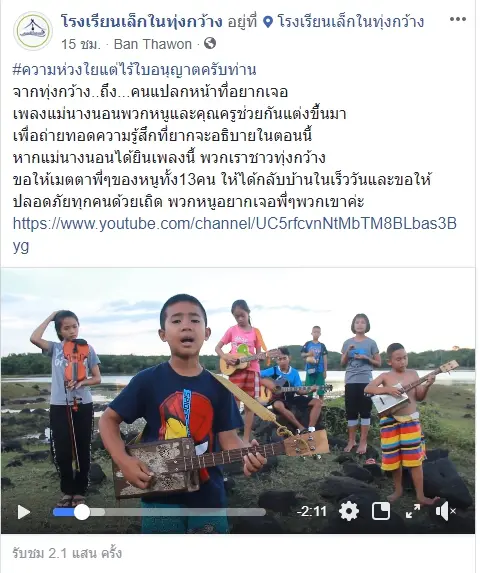Screen dimensions: 480x573
Task: Open the YouTube channel URL link
Action: 235,234
